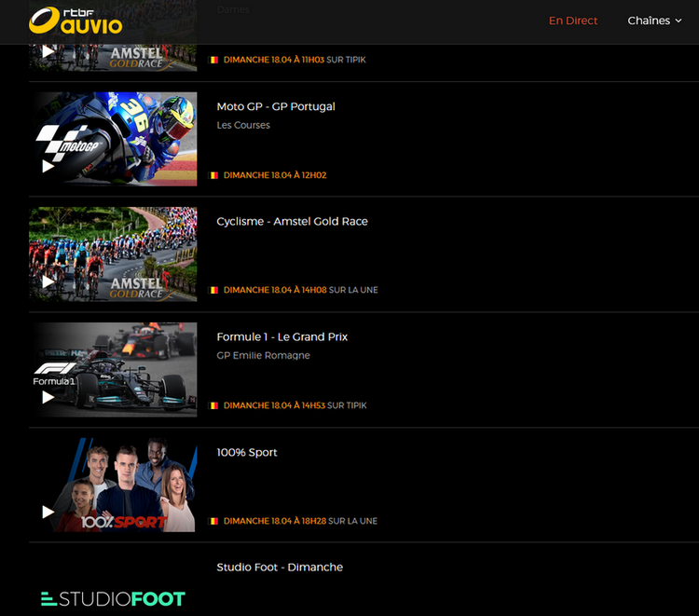Click Belgian flag icon beside Amstel 14H08
Screen dimensions: 699x616
click(214, 290)
